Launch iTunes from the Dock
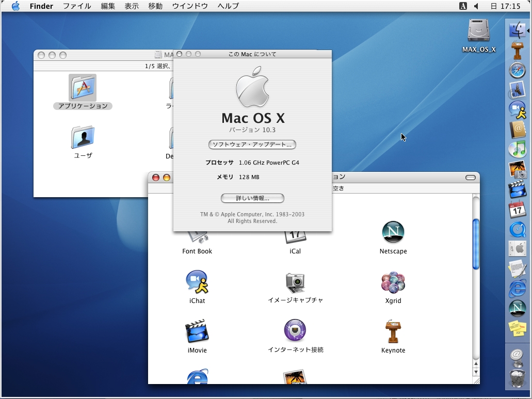532x399 pixels. (517, 149)
